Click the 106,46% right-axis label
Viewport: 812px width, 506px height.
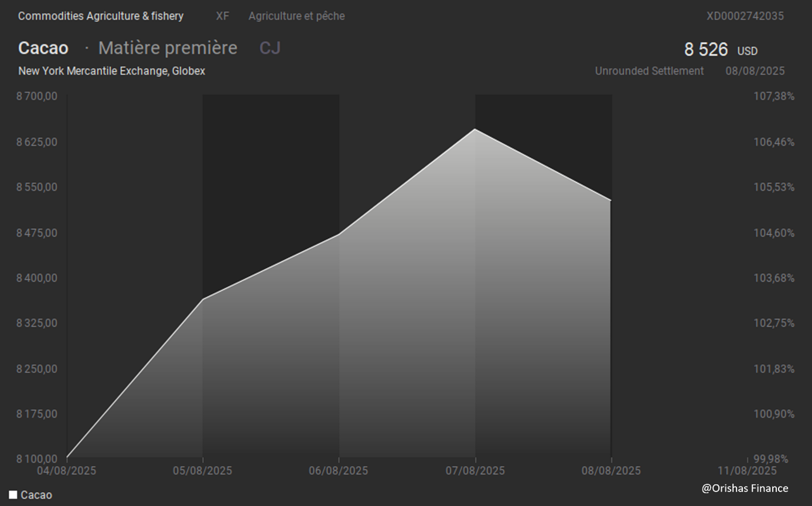(x=774, y=142)
